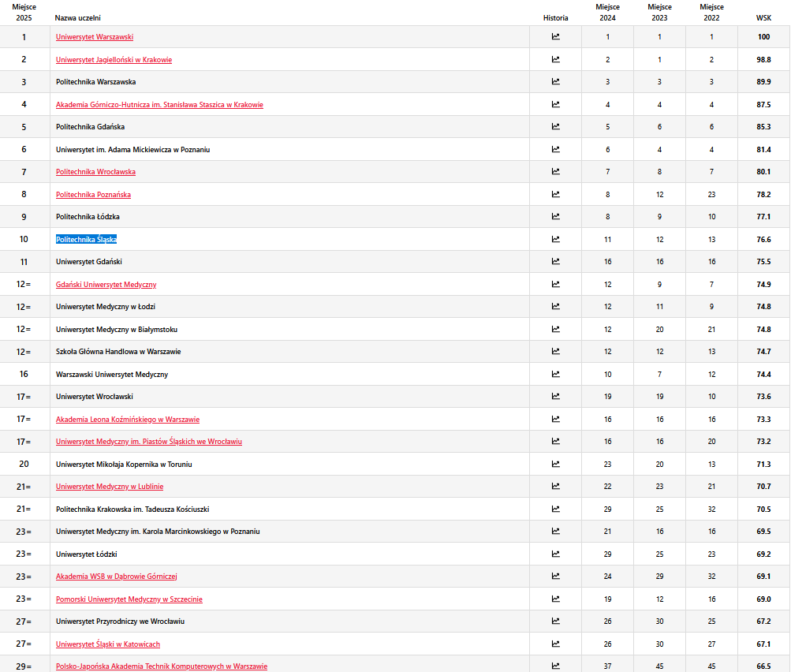Show history chart for Uniwersytet Medyczny w Białymstoku
This screenshot has height=672, width=791.
click(555, 328)
